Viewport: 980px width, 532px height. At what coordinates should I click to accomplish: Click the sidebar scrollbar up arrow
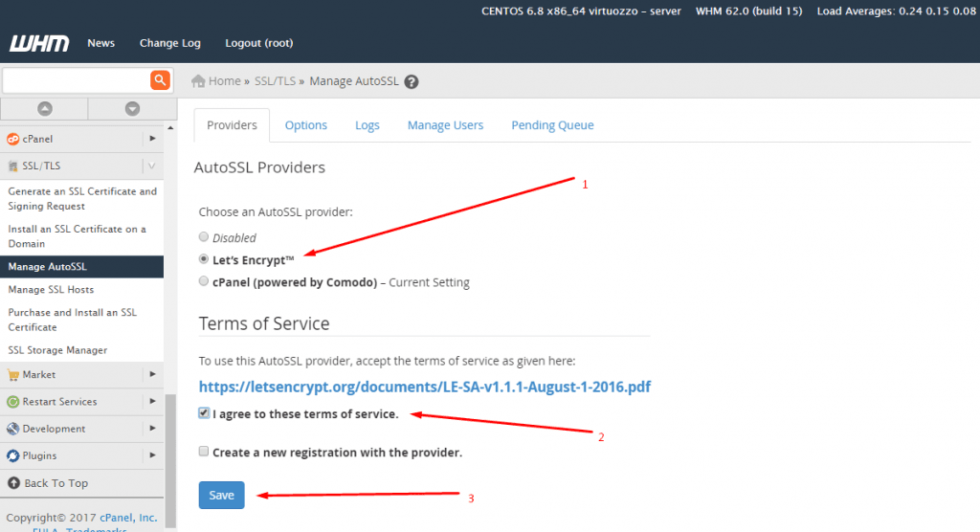(170, 128)
